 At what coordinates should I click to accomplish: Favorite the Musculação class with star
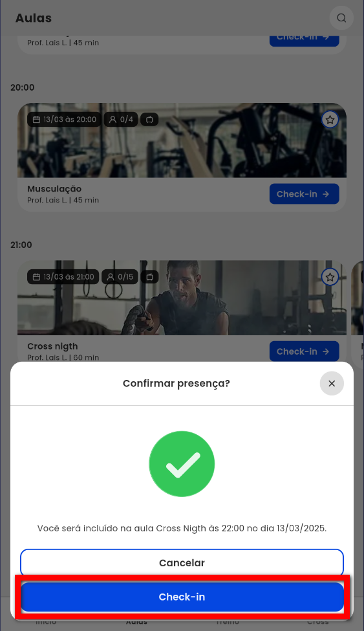(x=330, y=120)
